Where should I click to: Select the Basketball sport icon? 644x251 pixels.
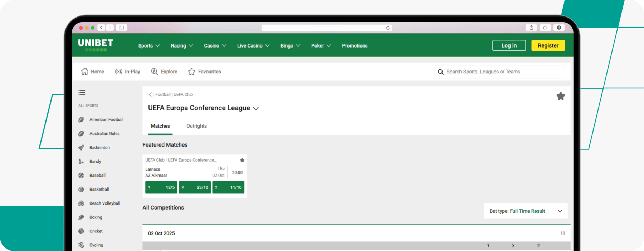tap(81, 189)
